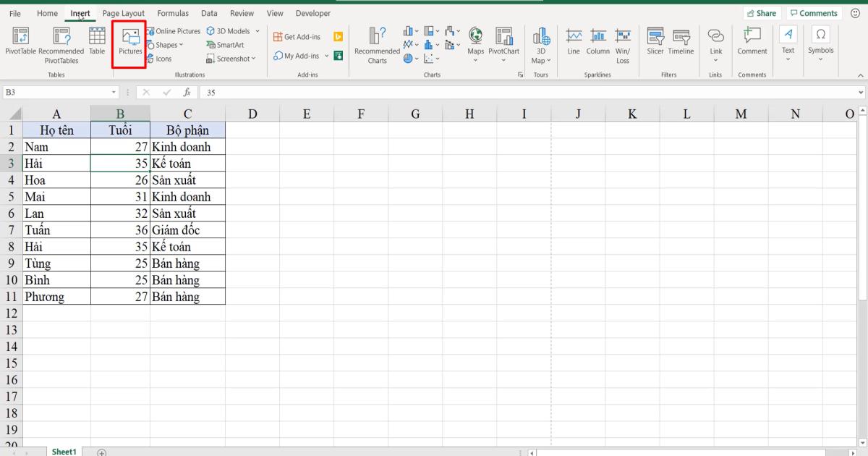
Task: Open the Shapes dropdown
Action: pos(166,44)
